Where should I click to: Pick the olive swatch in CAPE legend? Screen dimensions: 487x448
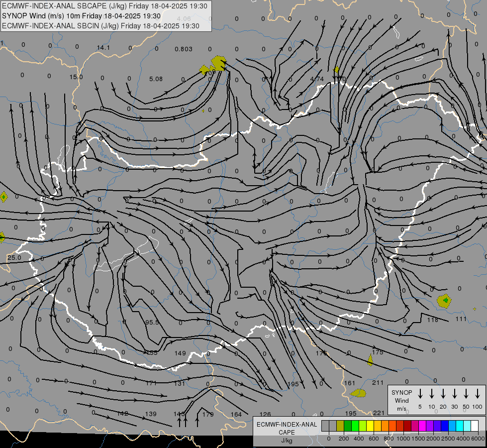(340, 426)
